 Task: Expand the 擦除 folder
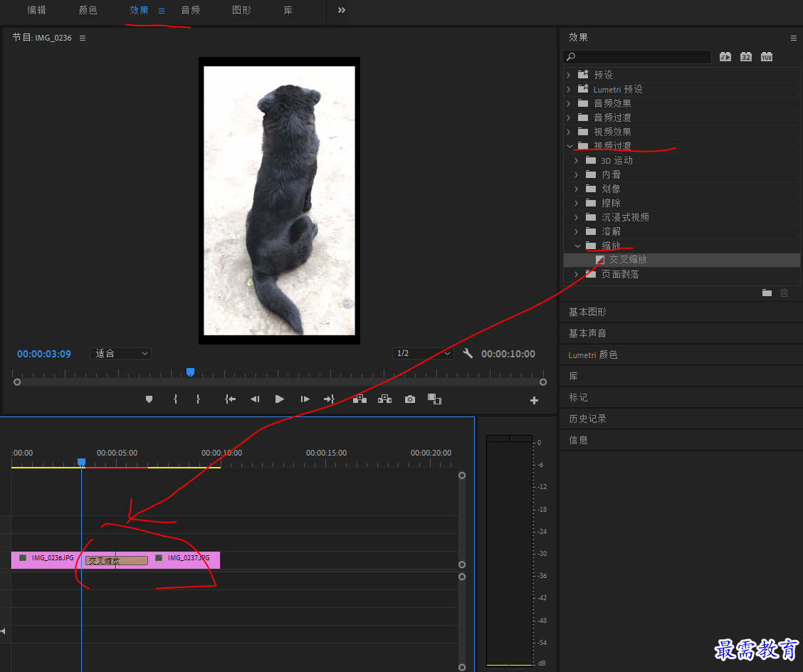point(577,204)
